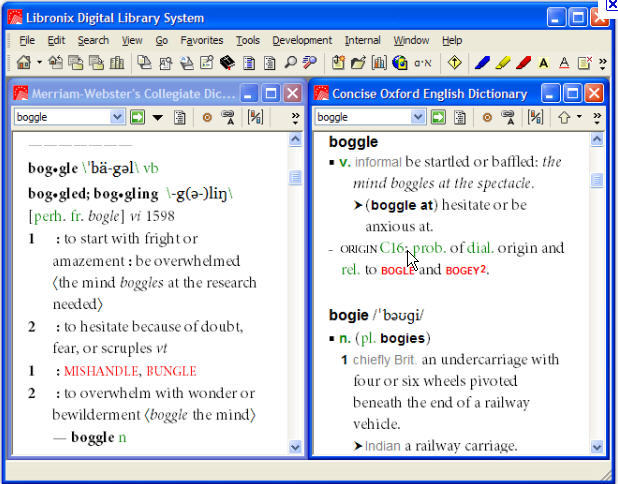This screenshot has height=484, width=618.
Task: Open the Search menu
Action: (x=93, y=40)
